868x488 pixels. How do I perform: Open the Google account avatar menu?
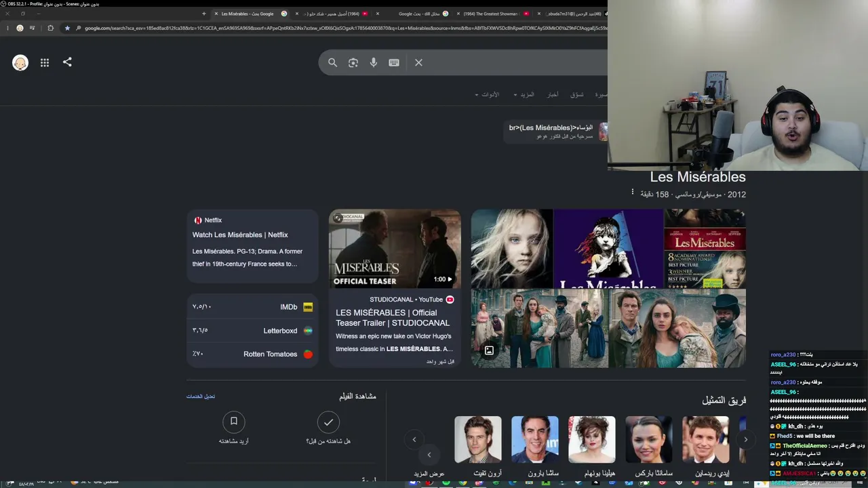pyautogui.click(x=20, y=63)
